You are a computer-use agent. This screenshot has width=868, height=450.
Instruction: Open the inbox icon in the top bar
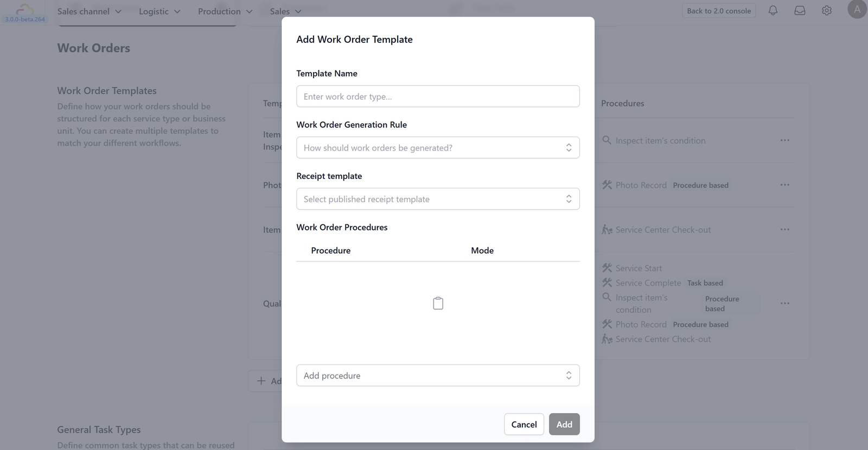click(x=799, y=10)
